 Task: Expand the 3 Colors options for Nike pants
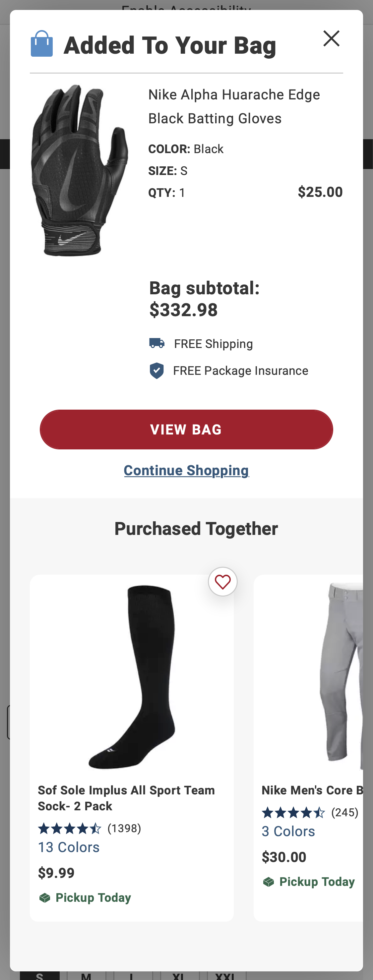click(288, 831)
